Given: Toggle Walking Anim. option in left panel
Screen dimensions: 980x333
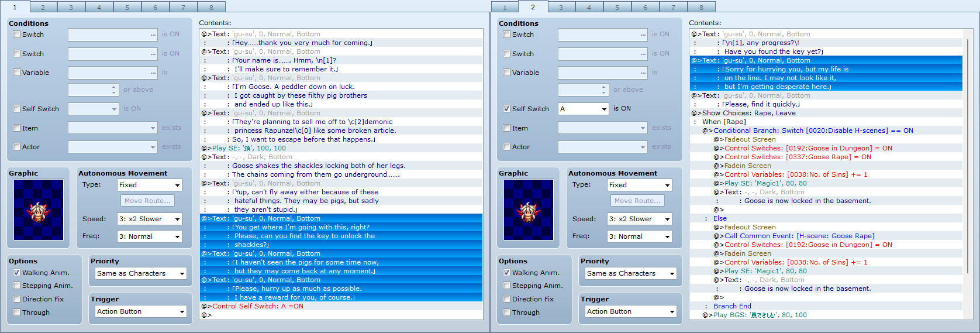Looking at the screenshot, I should (x=17, y=273).
